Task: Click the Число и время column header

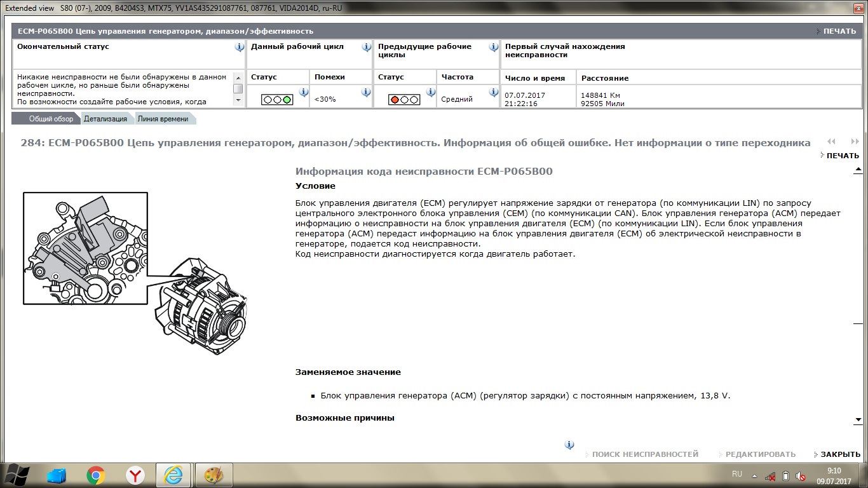Action: 535,78
